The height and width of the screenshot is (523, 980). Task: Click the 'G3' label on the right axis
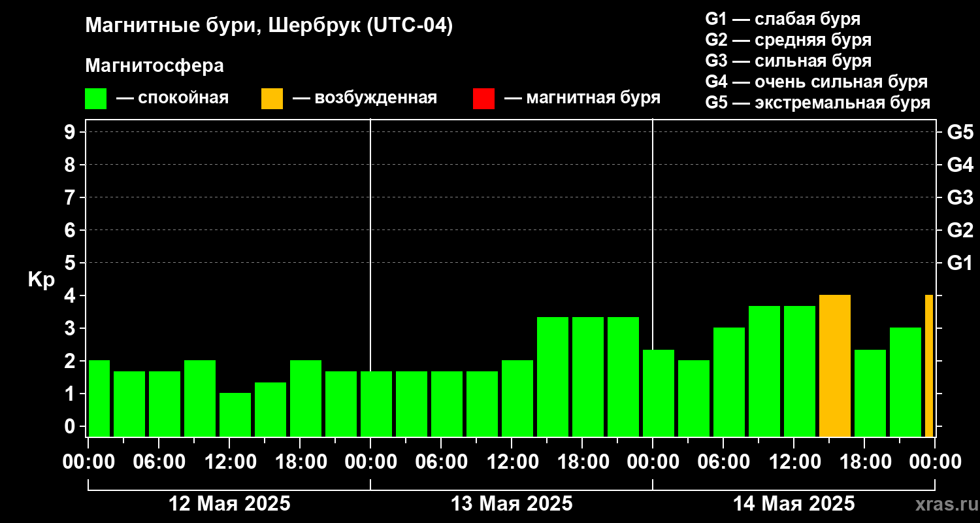[x=960, y=197]
